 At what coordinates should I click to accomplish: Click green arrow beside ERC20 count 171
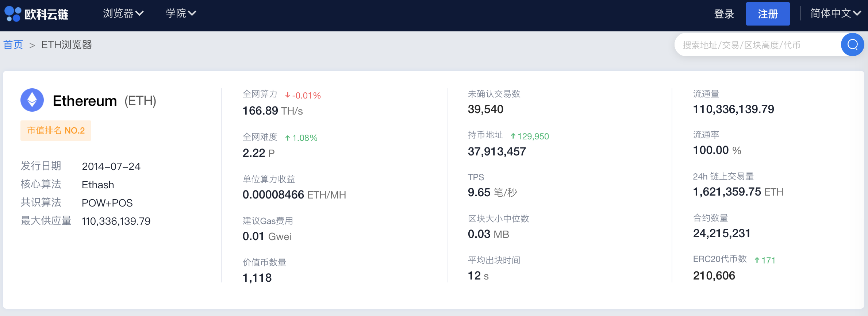pyautogui.click(x=757, y=260)
